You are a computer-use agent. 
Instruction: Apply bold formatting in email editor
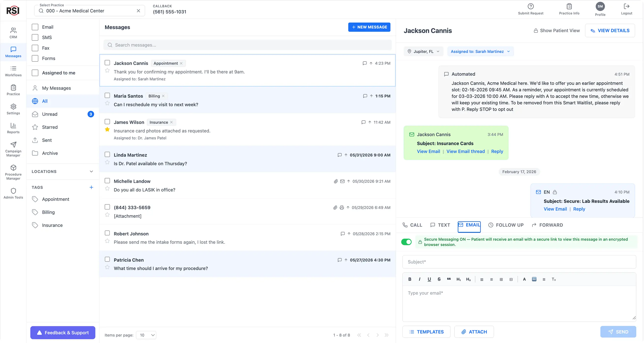coord(410,279)
